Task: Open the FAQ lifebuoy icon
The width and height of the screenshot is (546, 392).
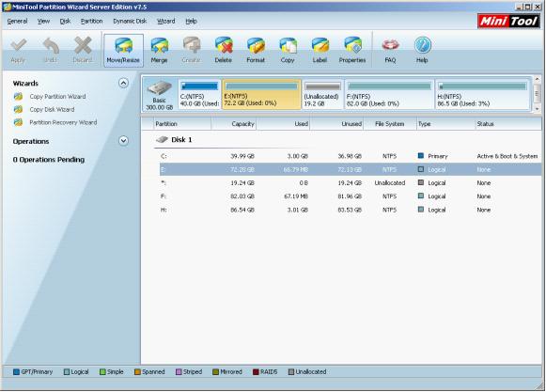Action: pos(390,46)
